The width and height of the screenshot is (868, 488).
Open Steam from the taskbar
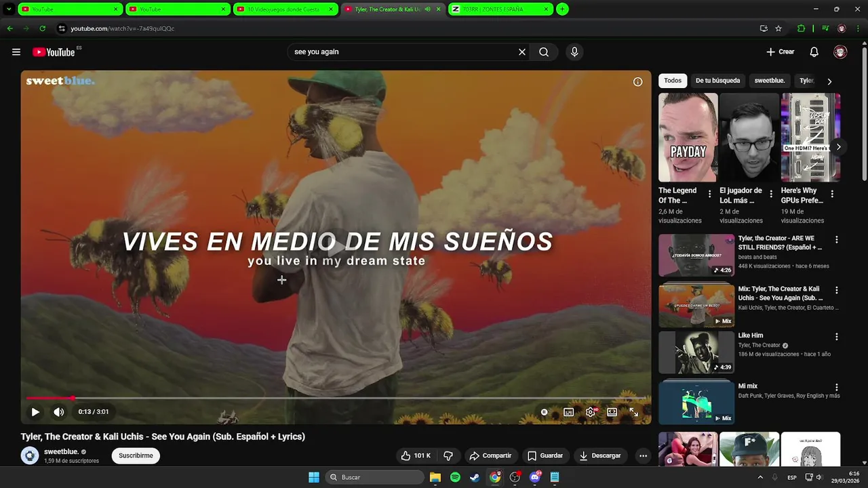click(x=475, y=477)
